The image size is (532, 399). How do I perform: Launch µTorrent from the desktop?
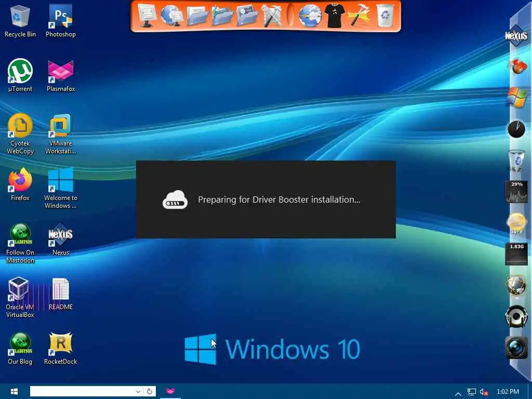[20, 75]
